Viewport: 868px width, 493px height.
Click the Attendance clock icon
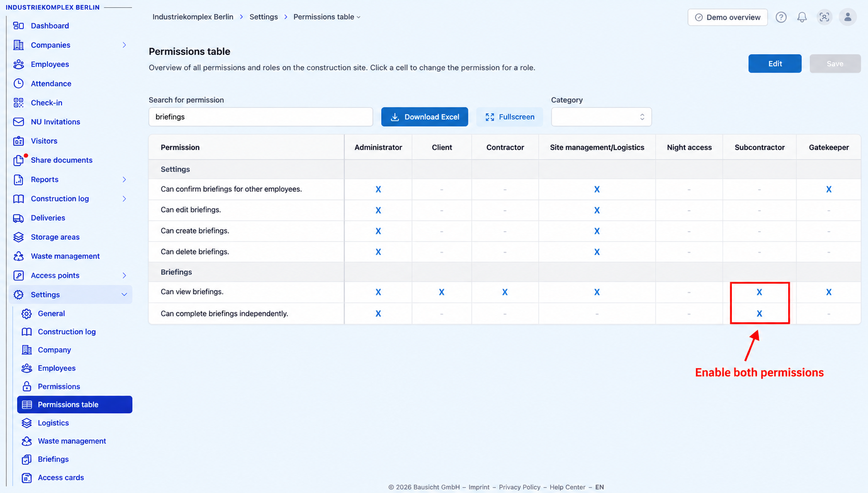(19, 83)
